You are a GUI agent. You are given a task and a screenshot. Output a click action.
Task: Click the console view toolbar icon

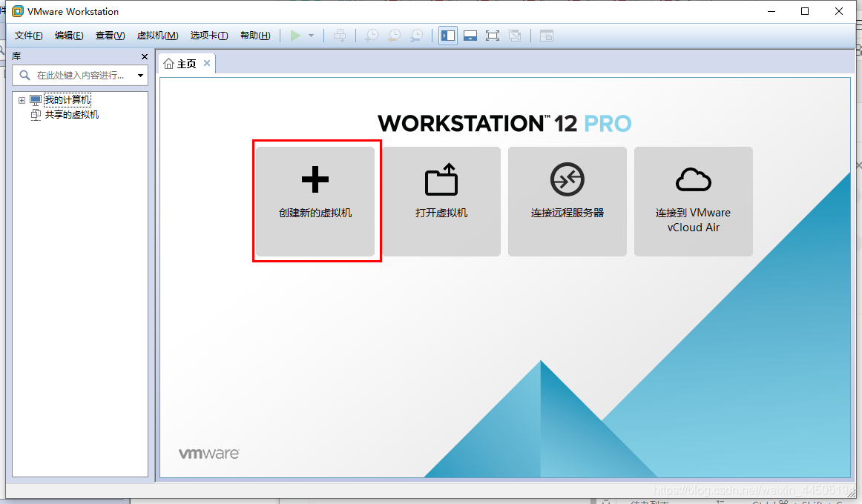[x=547, y=36]
